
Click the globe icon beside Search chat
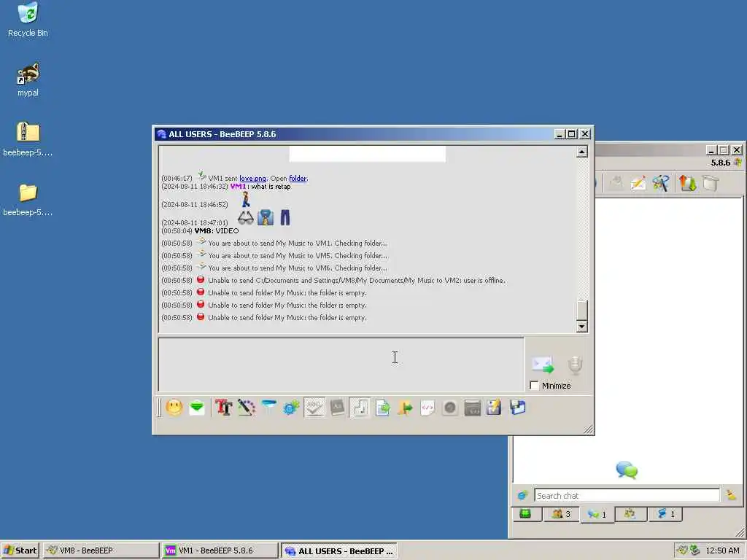click(522, 496)
